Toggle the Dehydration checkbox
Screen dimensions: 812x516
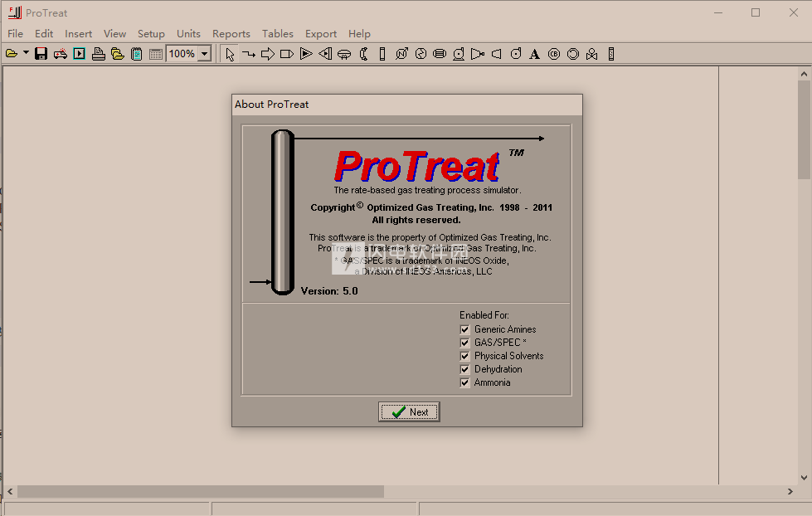pos(464,369)
